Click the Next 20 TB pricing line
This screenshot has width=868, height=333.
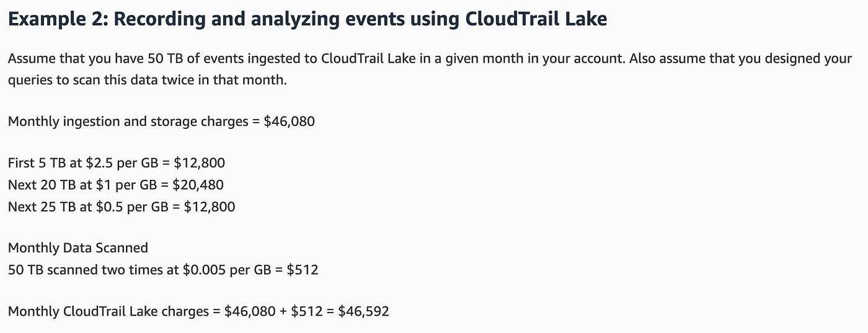pos(116,185)
